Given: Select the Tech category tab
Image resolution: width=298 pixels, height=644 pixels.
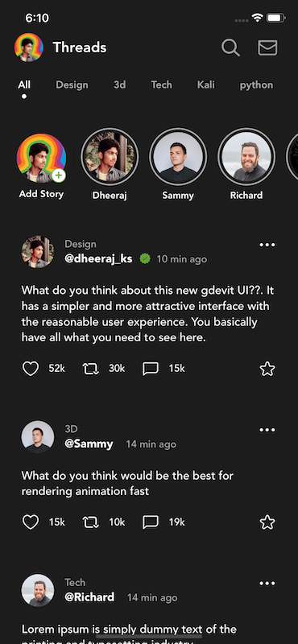Looking at the screenshot, I should coord(161,85).
